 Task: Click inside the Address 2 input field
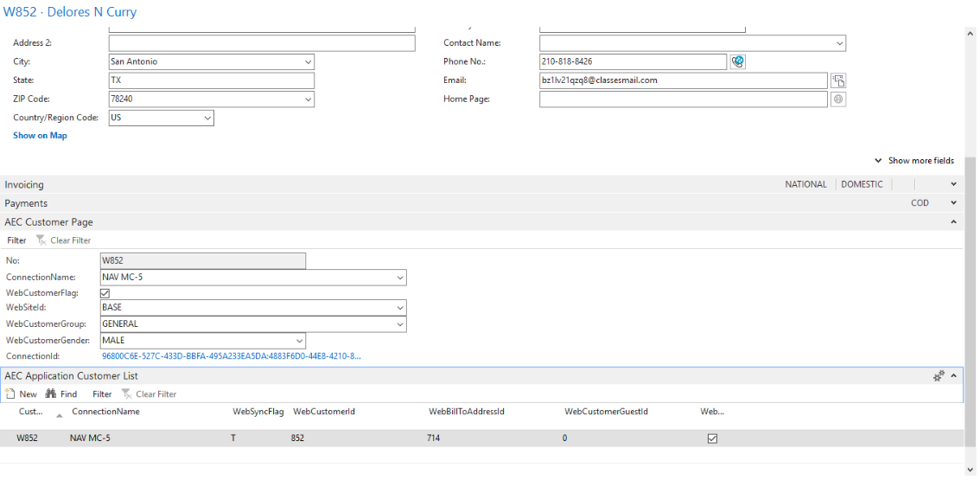click(261, 43)
